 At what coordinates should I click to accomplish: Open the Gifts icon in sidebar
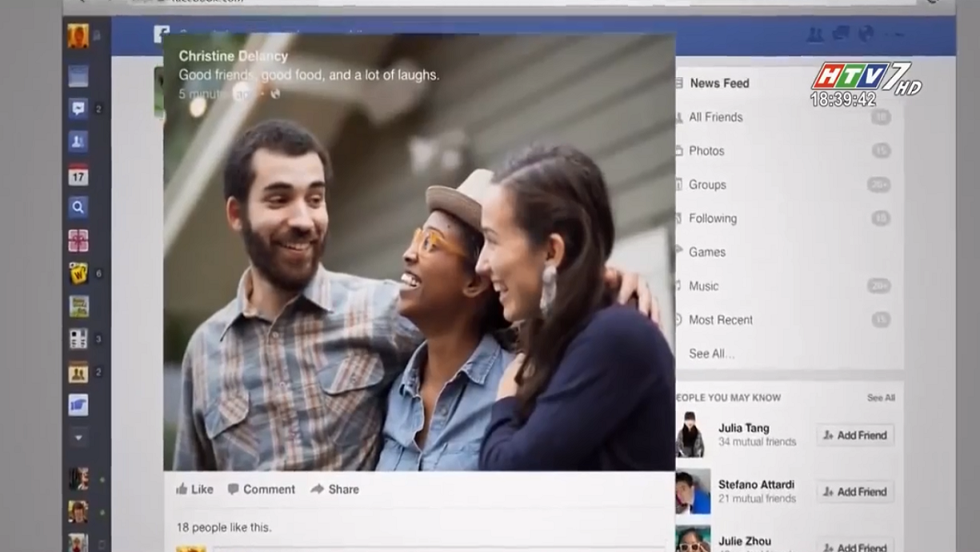78,241
